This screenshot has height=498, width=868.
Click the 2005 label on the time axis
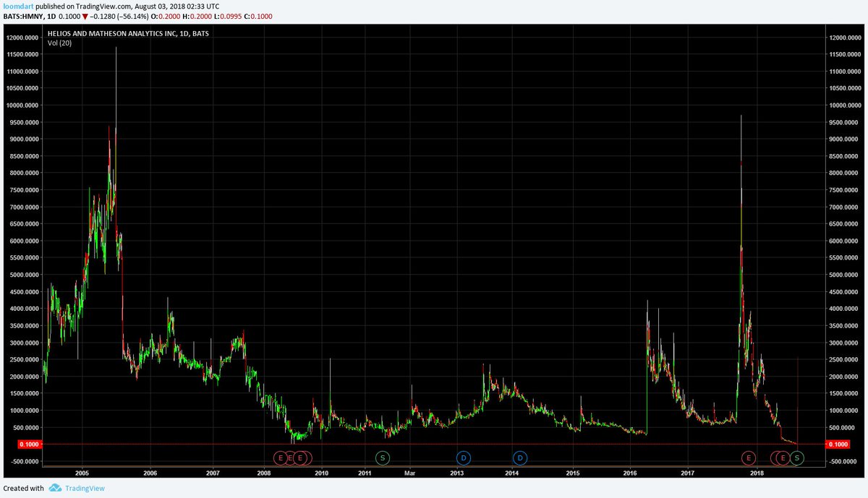[x=82, y=473]
